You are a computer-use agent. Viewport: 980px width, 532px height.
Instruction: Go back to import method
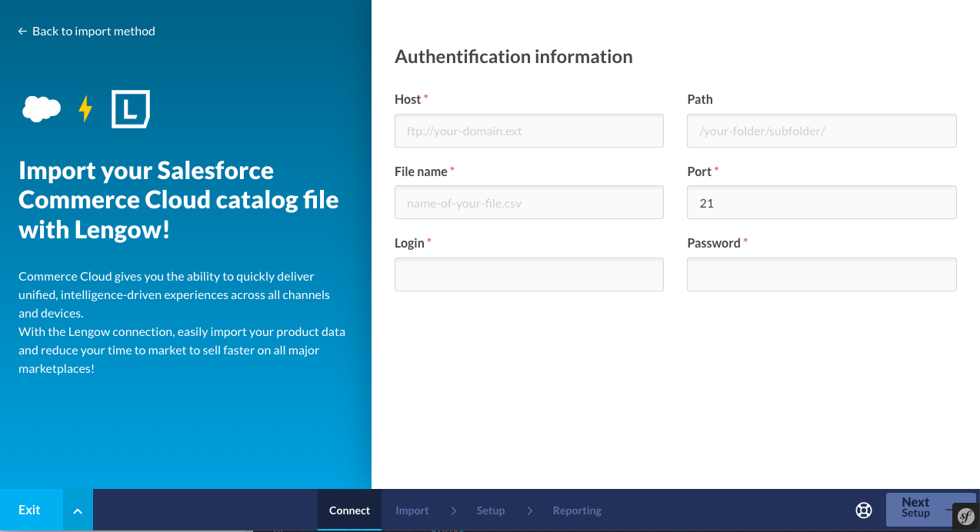(86, 32)
